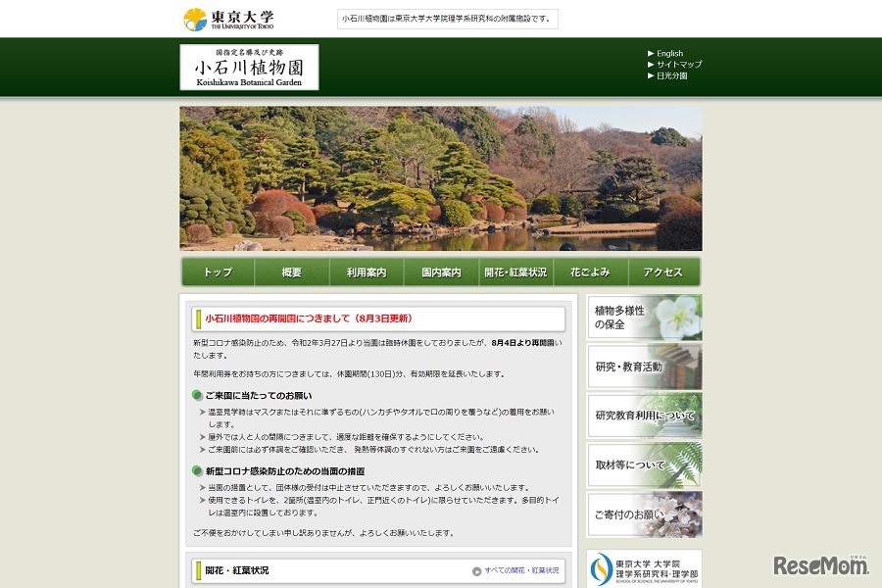
Task: Open the 花ごよみ navigation tab
Action: pyautogui.click(x=590, y=271)
